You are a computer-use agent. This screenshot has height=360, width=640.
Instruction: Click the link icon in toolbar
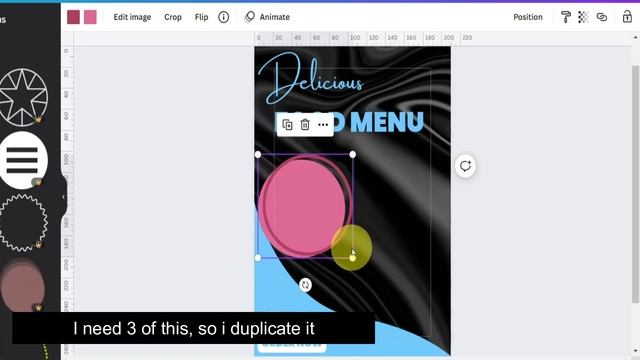602,17
